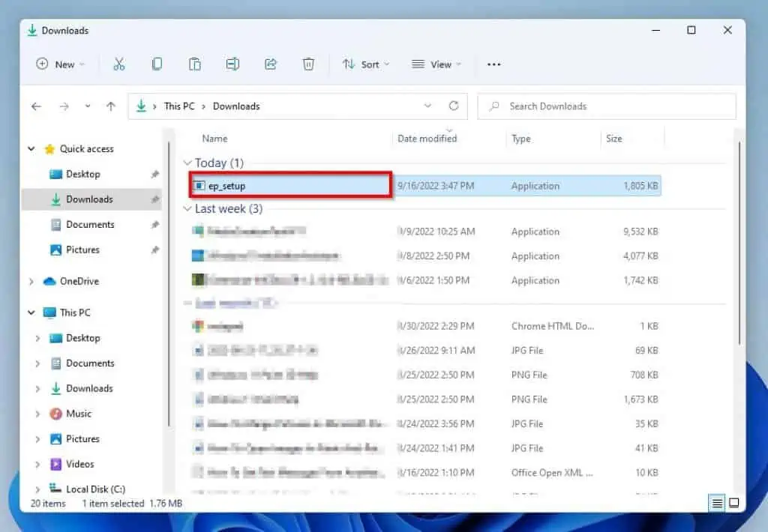This screenshot has height=532, width=768.
Task: Open the Sort dropdown menu
Action: tap(366, 64)
